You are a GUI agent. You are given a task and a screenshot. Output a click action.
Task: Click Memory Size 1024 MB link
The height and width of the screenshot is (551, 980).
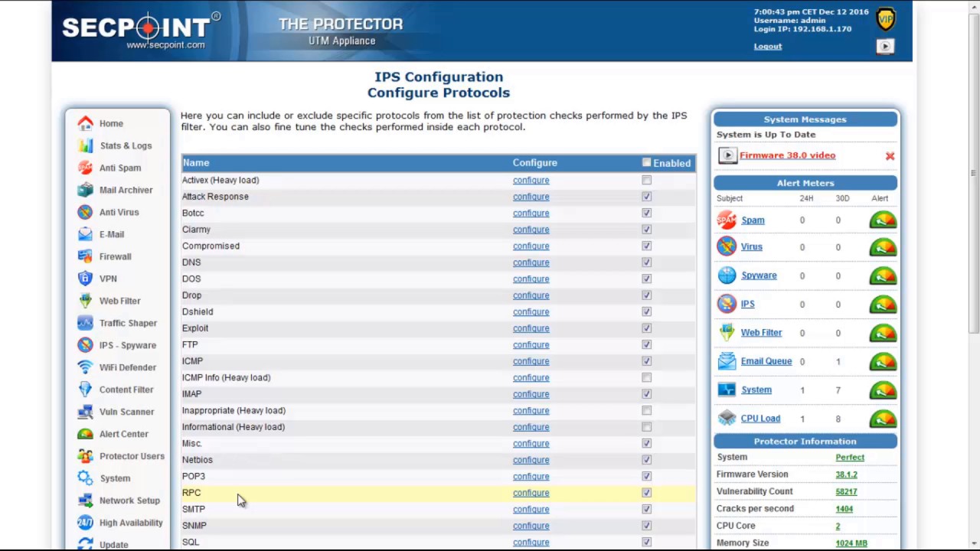(851, 543)
